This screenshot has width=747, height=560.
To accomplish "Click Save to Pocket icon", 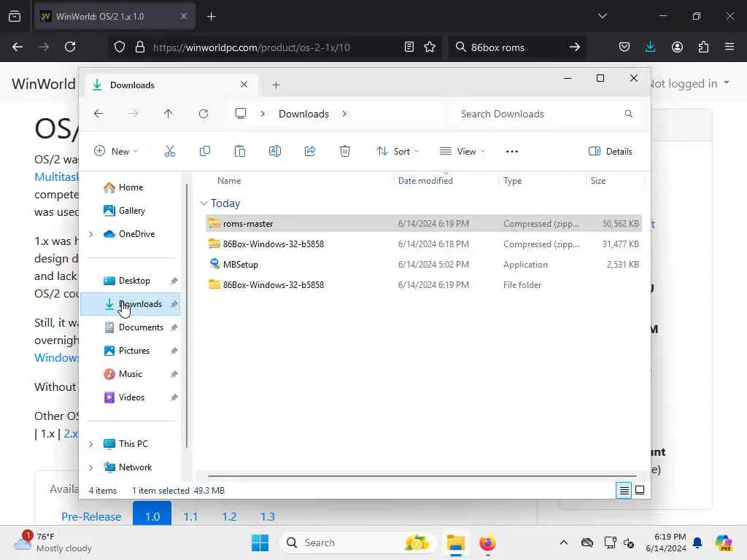I will pyautogui.click(x=624, y=47).
